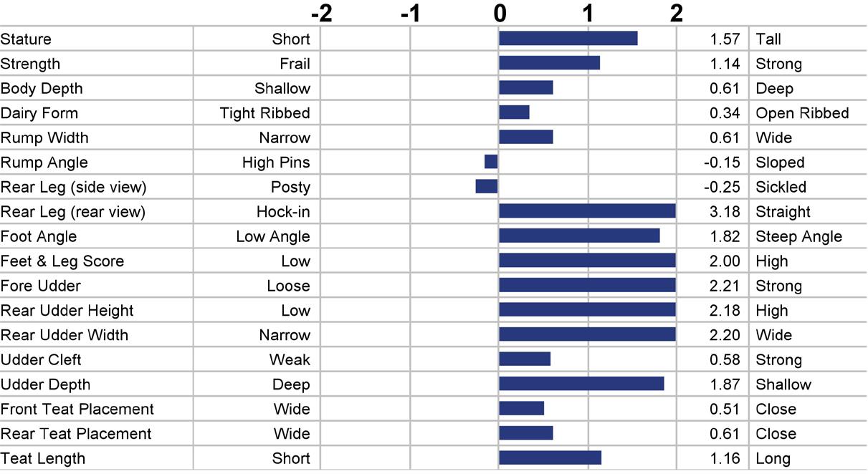Click the Strength value 1.14
The width and height of the screenshot is (868, 474).
pyautogui.click(x=725, y=64)
